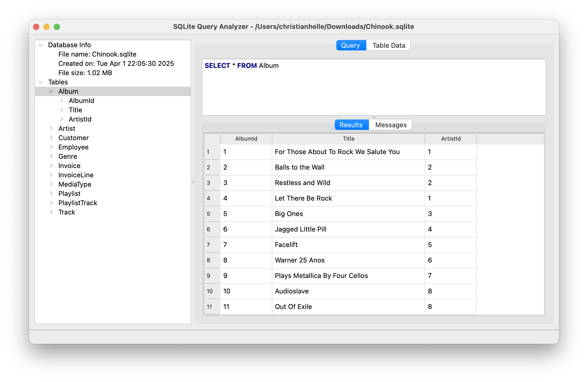Select the MediaType table
This screenshot has height=382, width=588.
[x=75, y=184]
